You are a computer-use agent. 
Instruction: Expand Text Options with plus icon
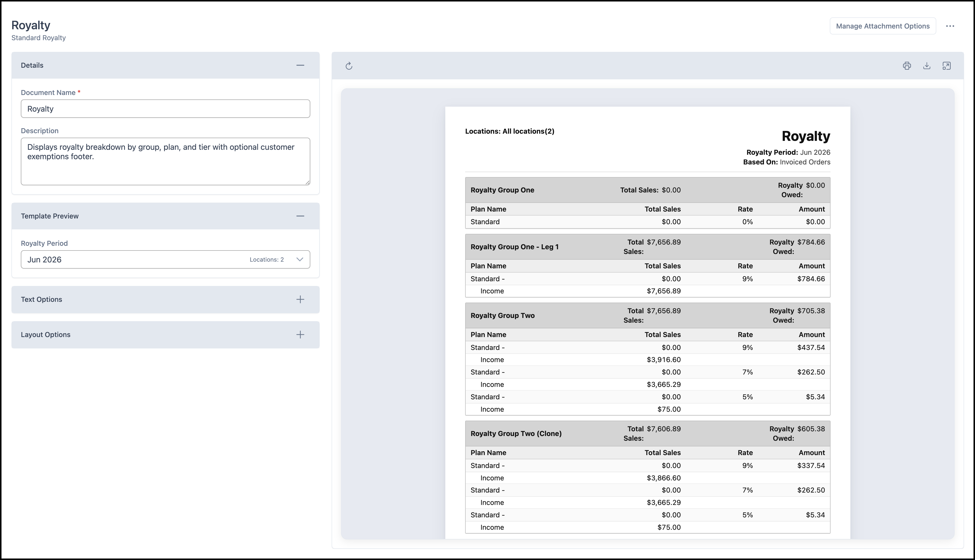(x=300, y=299)
